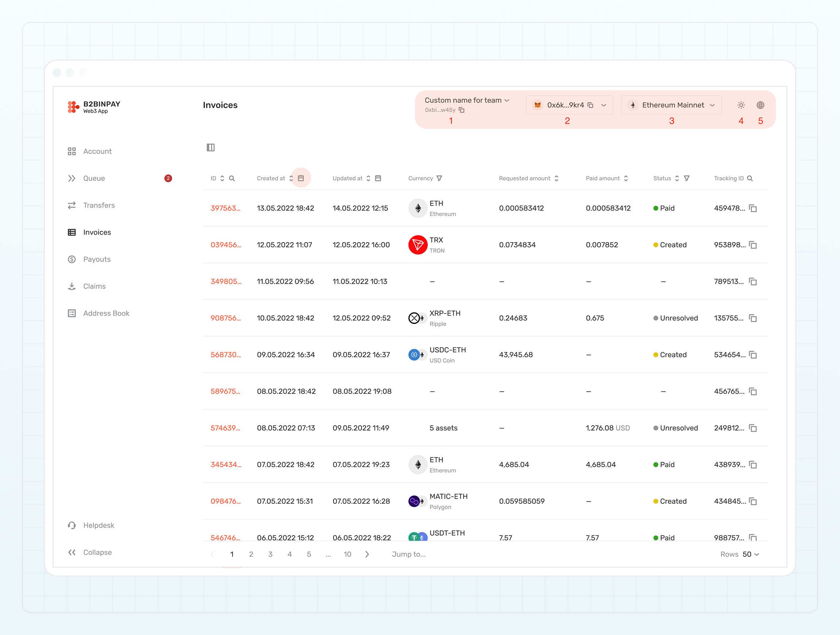Image resolution: width=840 pixels, height=635 pixels.
Task: Copy tracking ID 459478 of first invoice
Action: [752, 208]
